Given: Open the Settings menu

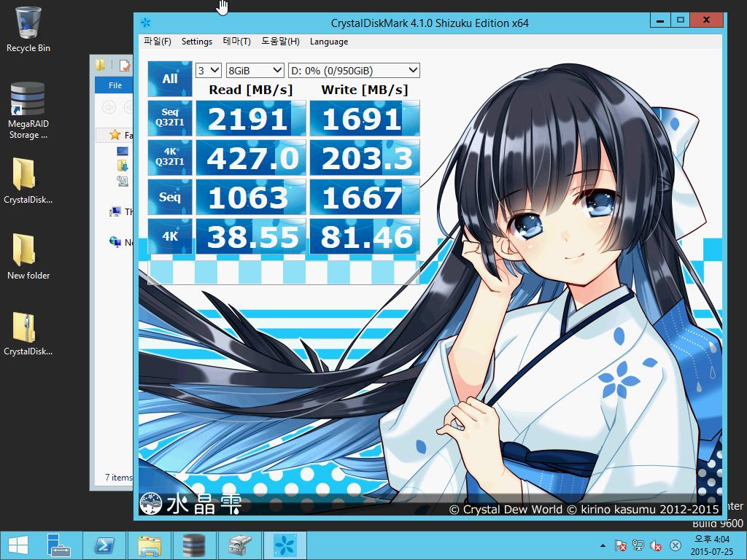Looking at the screenshot, I should coord(197,42).
